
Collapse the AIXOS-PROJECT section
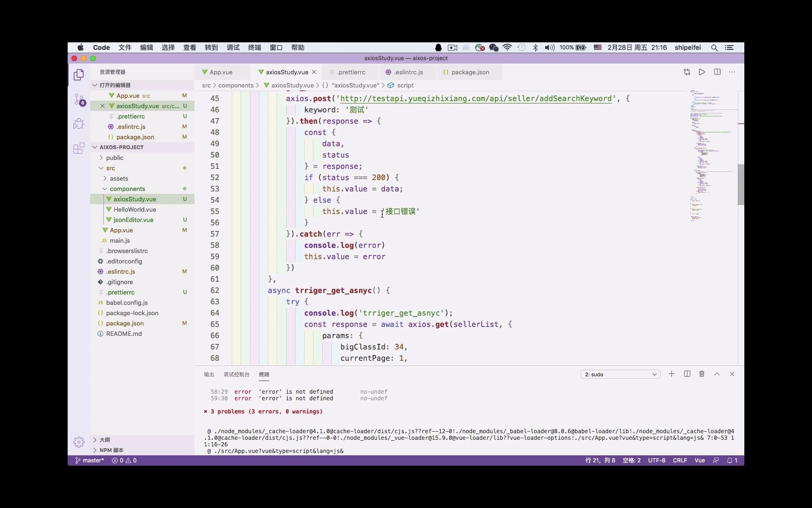[x=142, y=147]
